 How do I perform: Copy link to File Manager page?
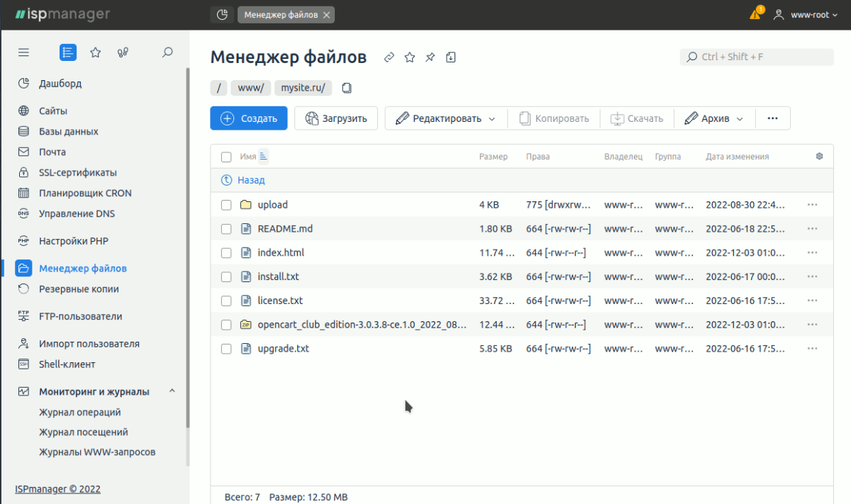(389, 57)
